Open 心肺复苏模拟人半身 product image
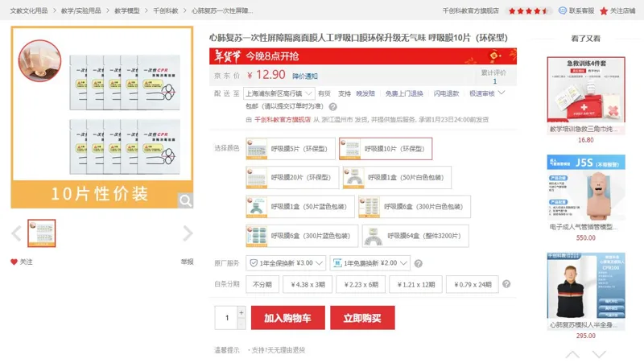This screenshot has height=363, width=644. click(x=586, y=286)
